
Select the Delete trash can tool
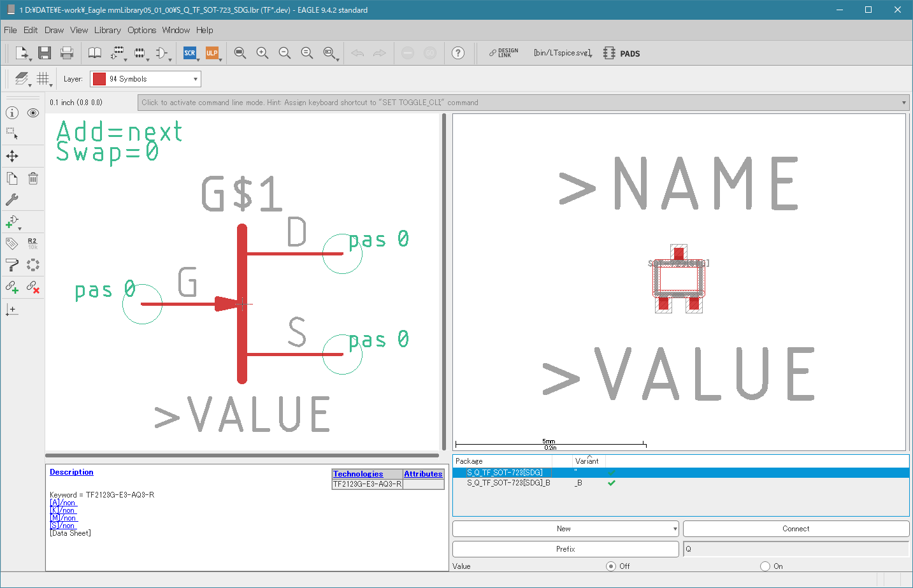[33, 178]
